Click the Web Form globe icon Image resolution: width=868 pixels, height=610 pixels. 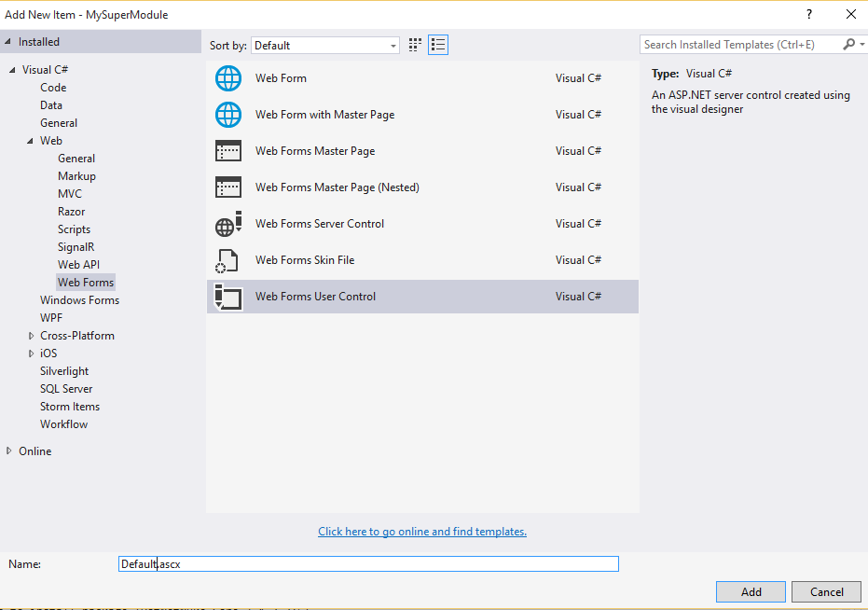(228, 78)
